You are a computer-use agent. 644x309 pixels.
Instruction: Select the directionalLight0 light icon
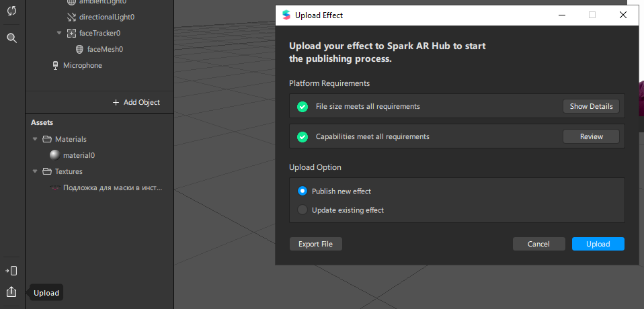[x=71, y=17]
